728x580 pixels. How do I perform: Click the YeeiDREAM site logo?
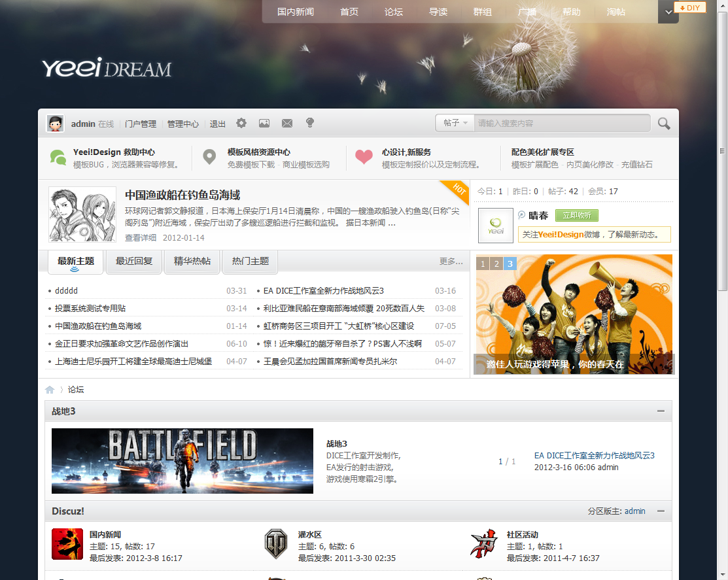click(x=107, y=68)
